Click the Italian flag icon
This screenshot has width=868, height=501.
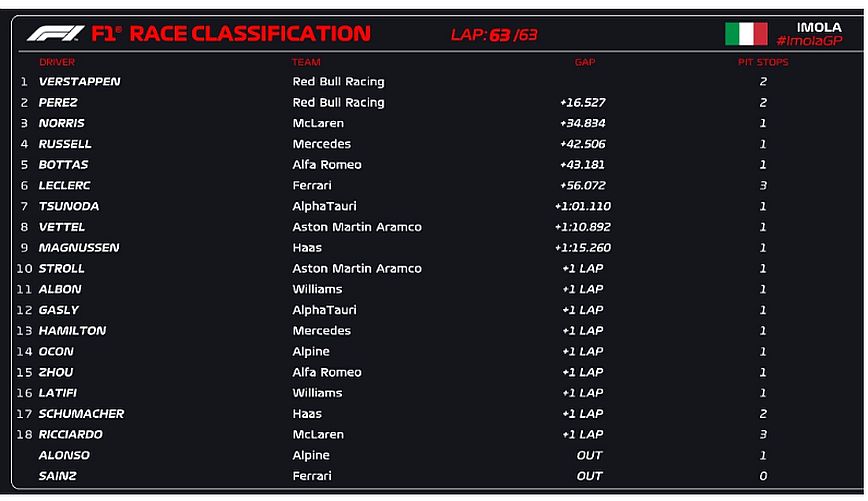[745, 34]
